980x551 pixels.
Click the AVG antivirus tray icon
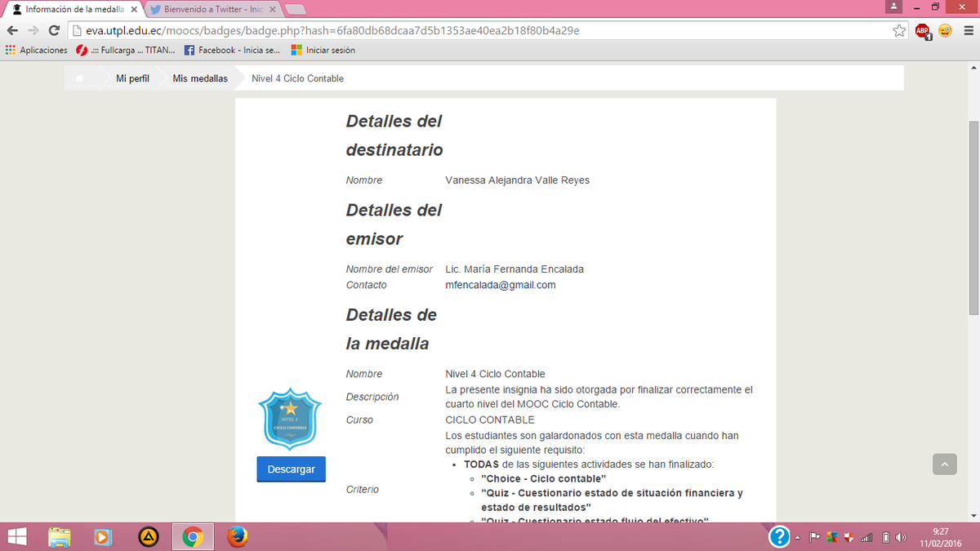[x=832, y=537]
